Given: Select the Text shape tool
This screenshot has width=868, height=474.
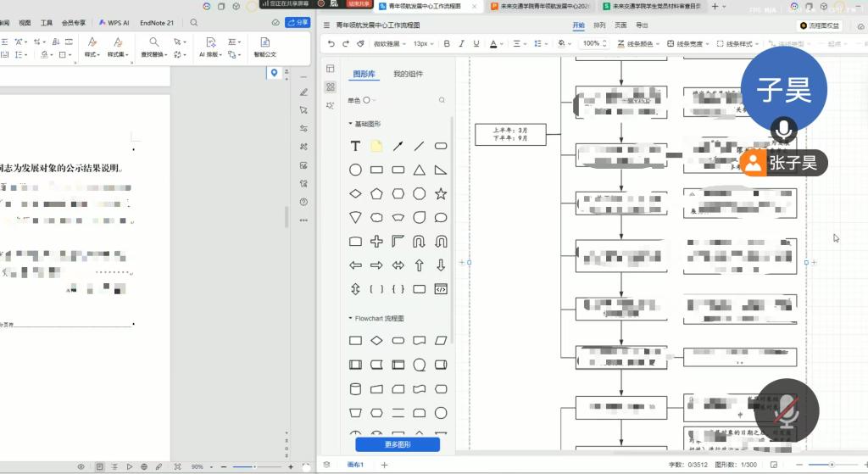Looking at the screenshot, I should [356, 146].
